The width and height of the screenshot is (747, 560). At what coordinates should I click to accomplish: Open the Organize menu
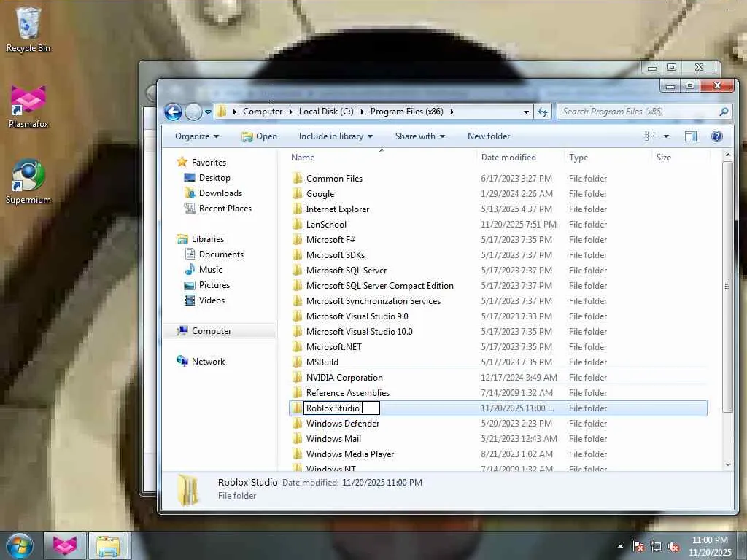197,136
